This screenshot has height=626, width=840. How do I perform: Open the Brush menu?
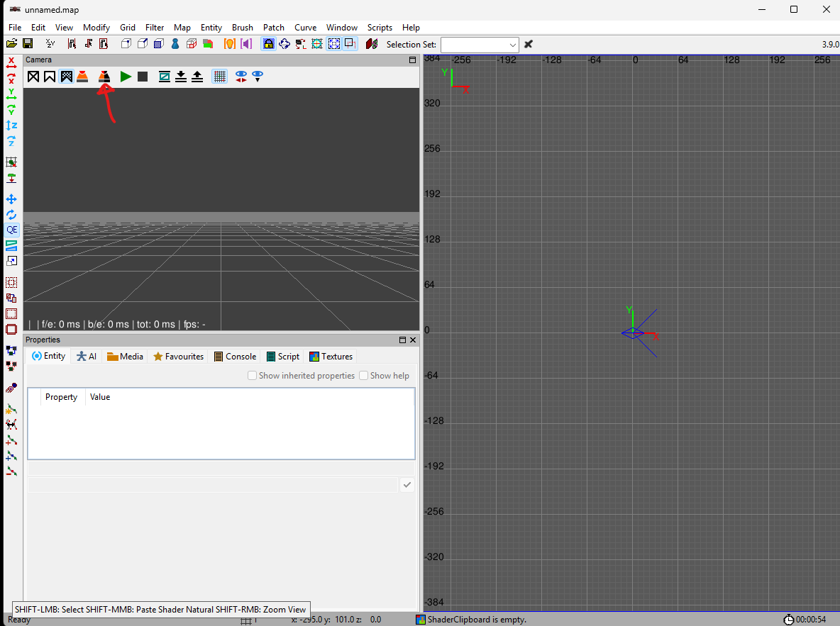242,28
